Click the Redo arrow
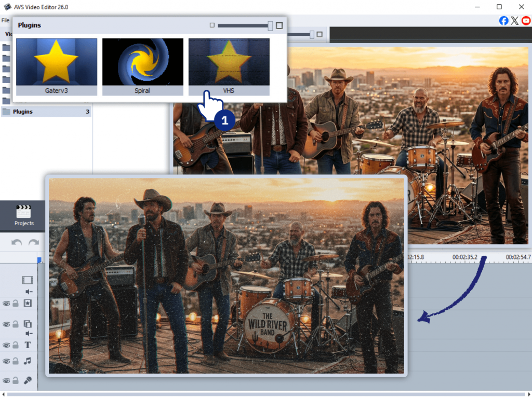The height and width of the screenshot is (398, 532). click(x=34, y=242)
